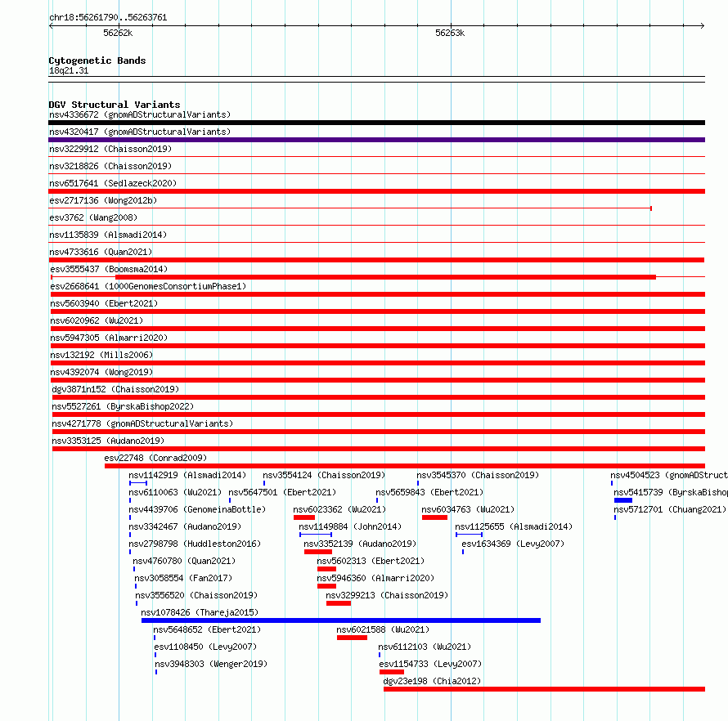The height and width of the screenshot is (721, 728).
Task: Select the blue nsv1125655 interval glyph
Action: pyautogui.click(x=469, y=535)
